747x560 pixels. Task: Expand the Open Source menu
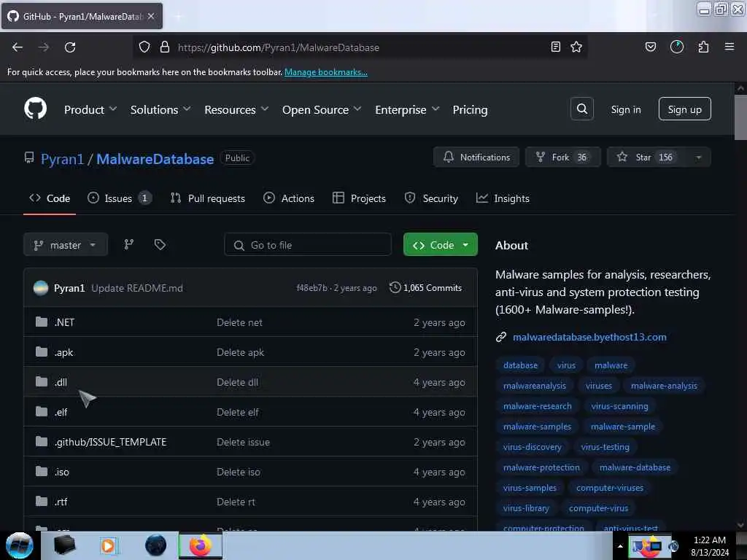click(322, 110)
